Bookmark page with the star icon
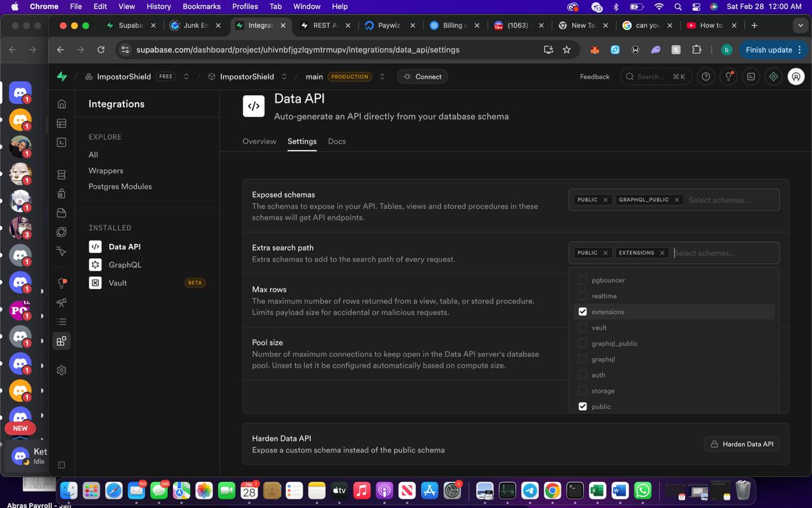 (566, 50)
